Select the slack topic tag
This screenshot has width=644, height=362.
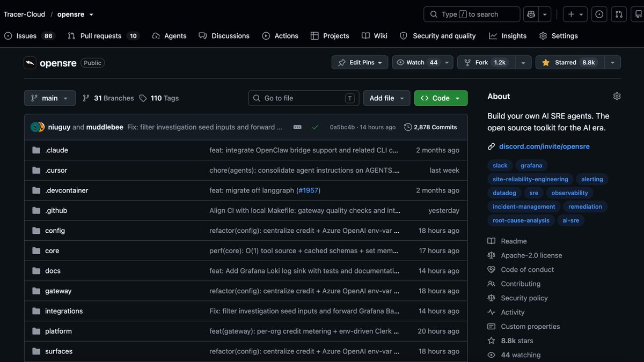[500, 166]
